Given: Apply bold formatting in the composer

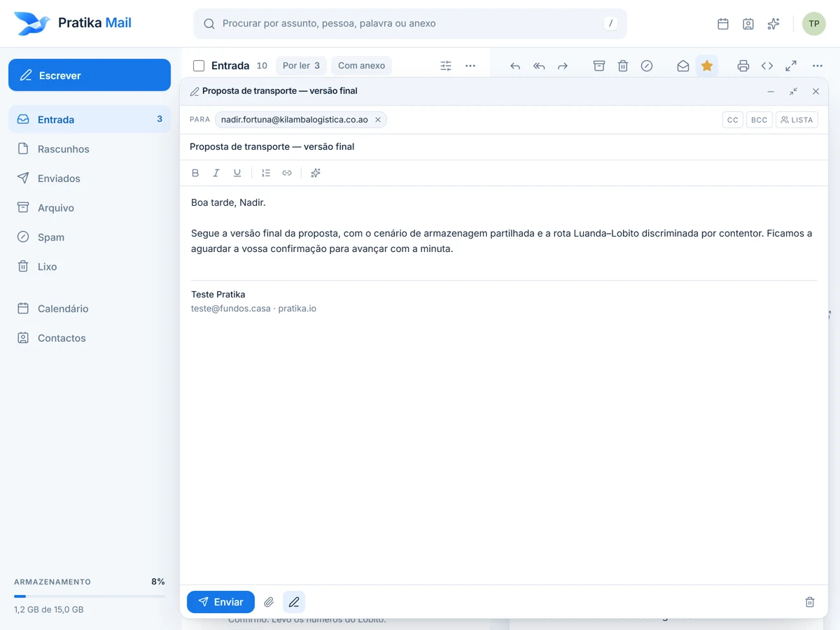Looking at the screenshot, I should point(195,173).
